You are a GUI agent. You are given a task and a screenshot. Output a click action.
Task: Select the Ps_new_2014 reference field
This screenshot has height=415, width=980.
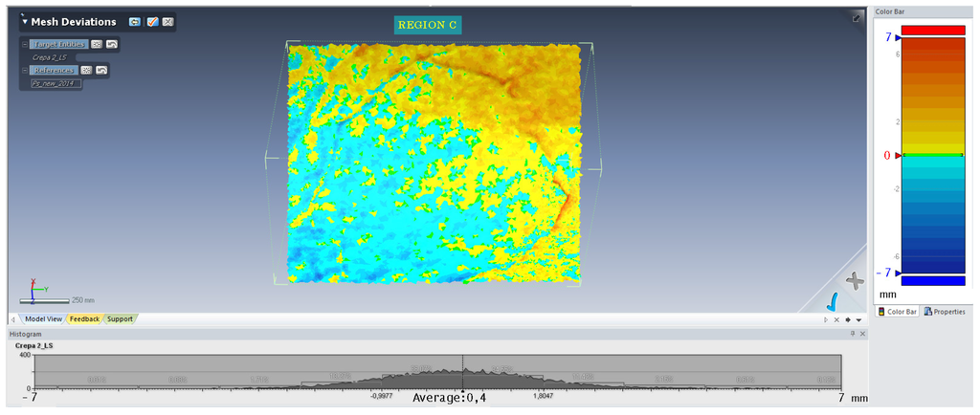pos(56,83)
